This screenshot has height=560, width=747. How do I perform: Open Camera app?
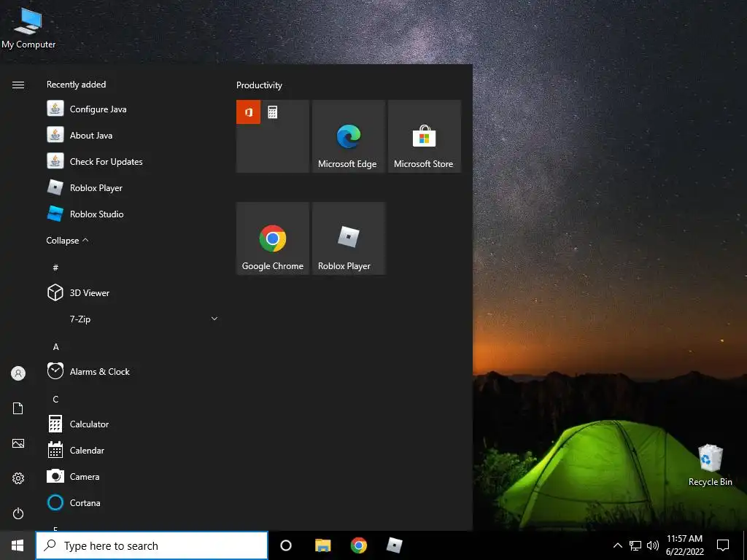[131, 476]
